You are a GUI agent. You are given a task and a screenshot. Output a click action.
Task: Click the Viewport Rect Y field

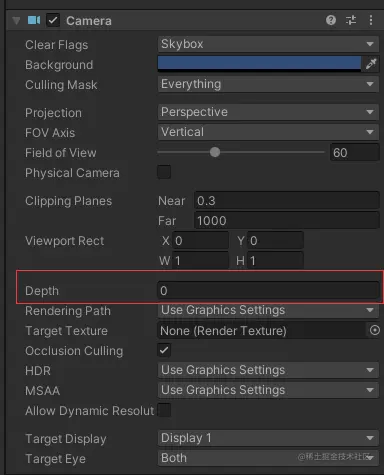275,241
